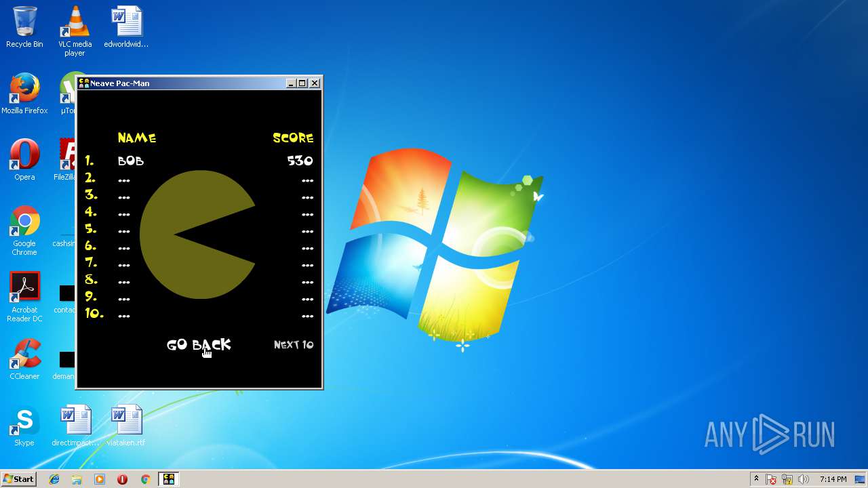This screenshot has height=488, width=868.
Task: Open the Windows Start menu
Action: point(18,479)
